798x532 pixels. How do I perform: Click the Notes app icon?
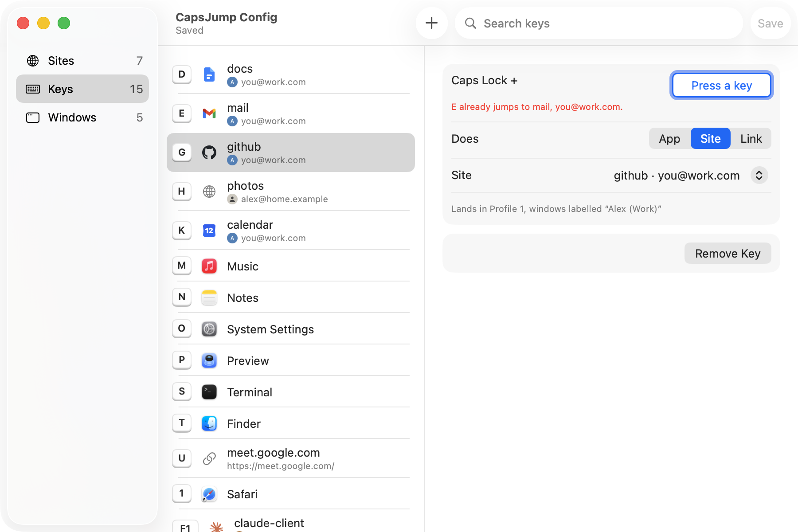[x=209, y=297]
